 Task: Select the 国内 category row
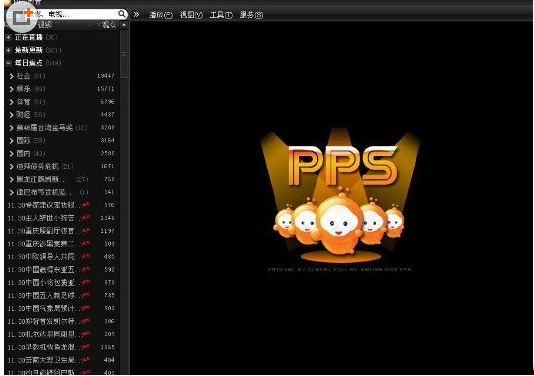pyautogui.click(x=62, y=153)
